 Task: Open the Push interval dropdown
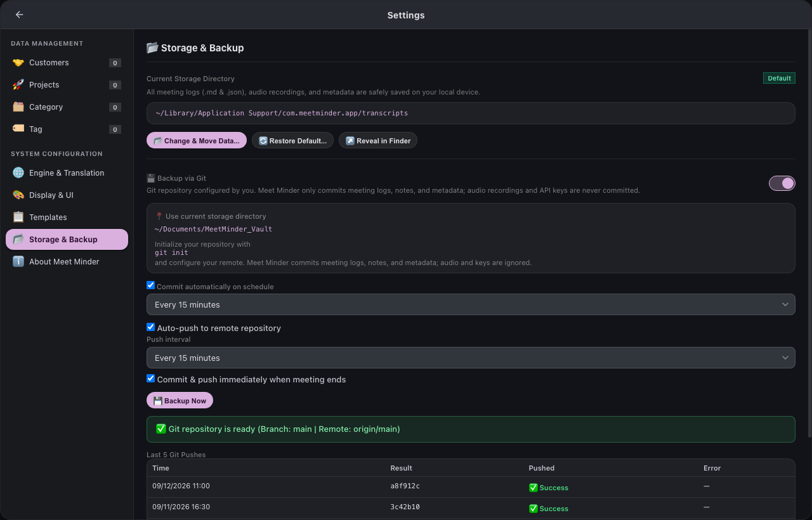click(x=471, y=358)
